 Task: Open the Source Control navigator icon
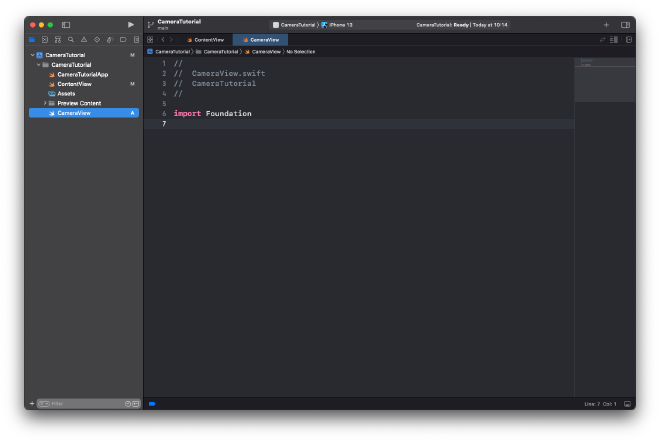tap(44, 40)
